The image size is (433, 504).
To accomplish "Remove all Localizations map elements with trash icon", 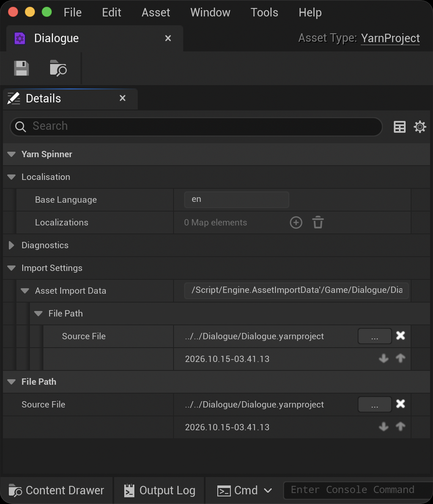I will (x=318, y=223).
